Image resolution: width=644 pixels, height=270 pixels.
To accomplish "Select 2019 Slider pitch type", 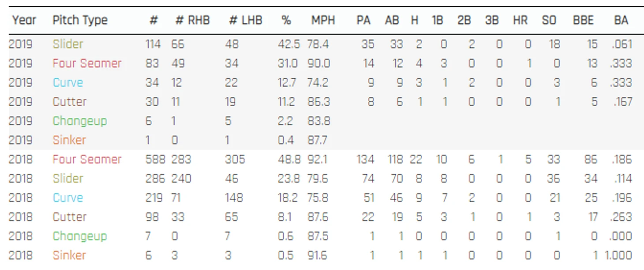I will (68, 44).
